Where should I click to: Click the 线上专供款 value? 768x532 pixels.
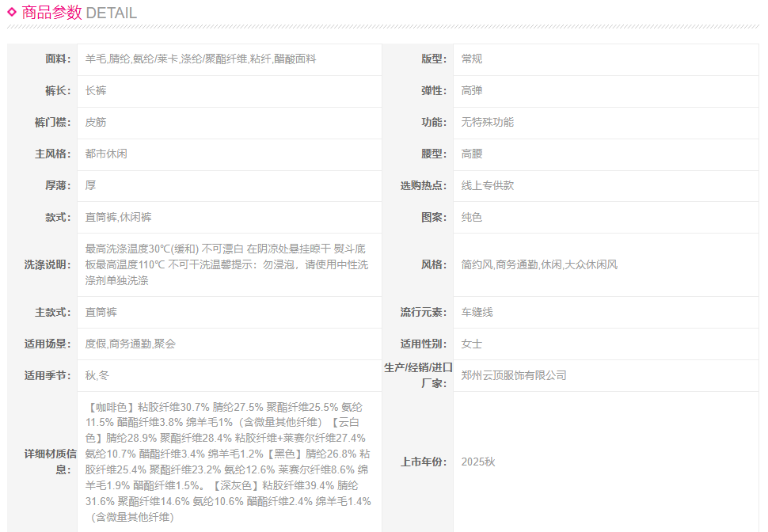488,186
